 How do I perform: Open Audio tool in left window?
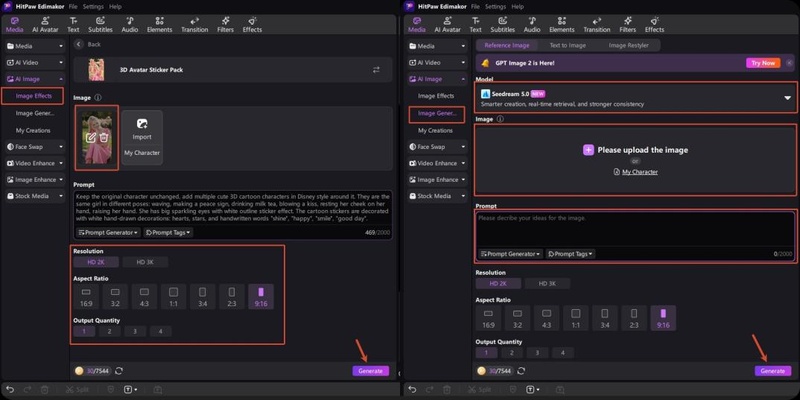(130, 24)
